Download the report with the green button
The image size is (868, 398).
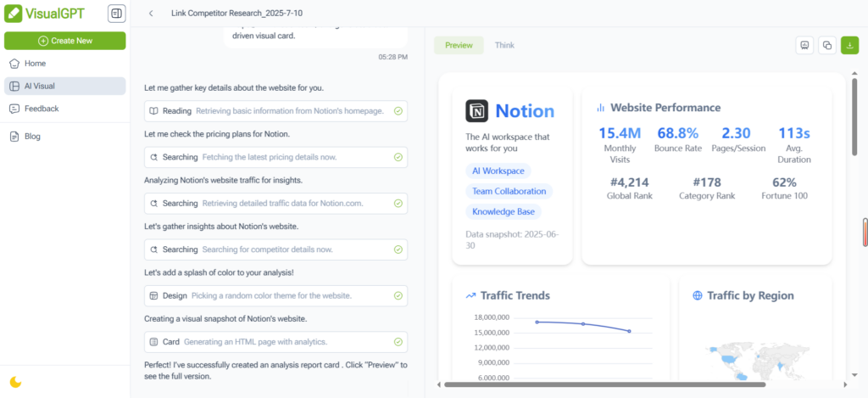(849, 46)
